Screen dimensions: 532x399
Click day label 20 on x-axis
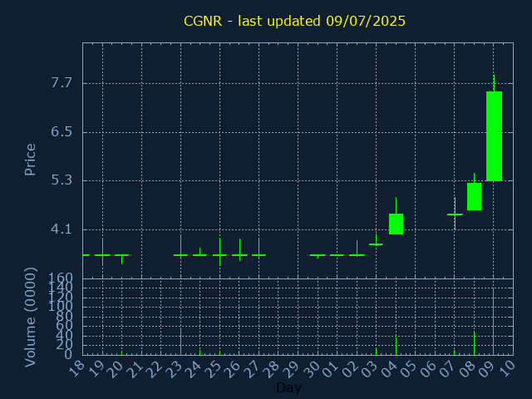point(116,369)
